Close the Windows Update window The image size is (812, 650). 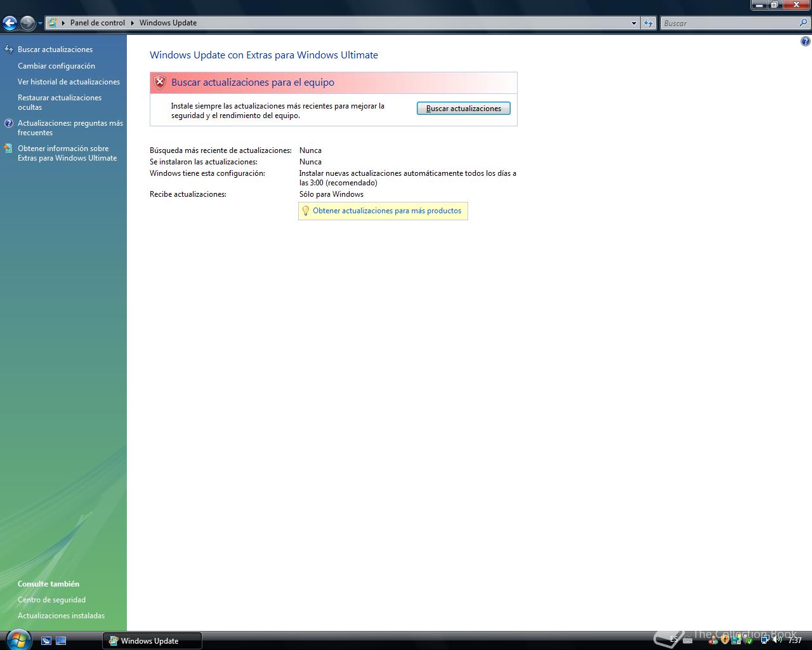(796, 5)
